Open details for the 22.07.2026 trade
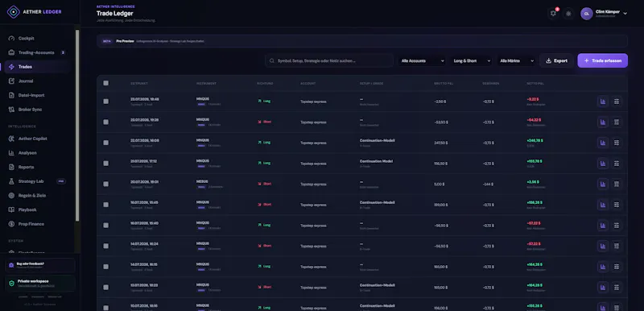Image resolution: width=644 pixels, height=311 pixels. point(616,143)
